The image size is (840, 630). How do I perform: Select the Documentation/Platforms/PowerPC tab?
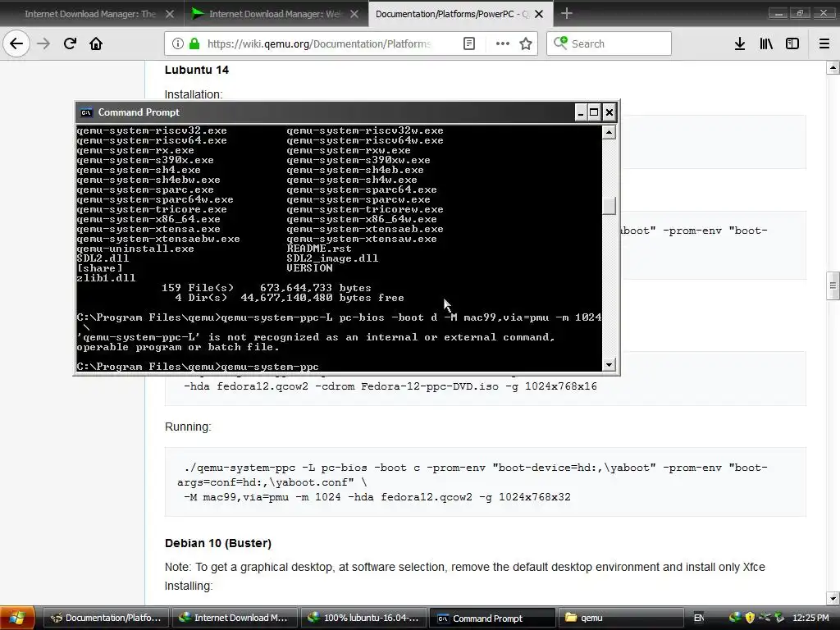point(453,14)
